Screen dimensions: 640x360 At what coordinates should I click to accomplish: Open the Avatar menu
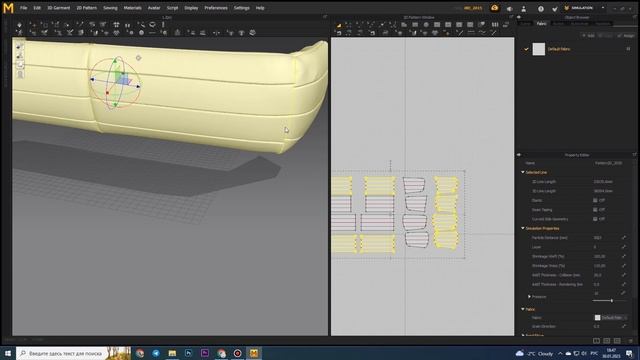point(154,8)
